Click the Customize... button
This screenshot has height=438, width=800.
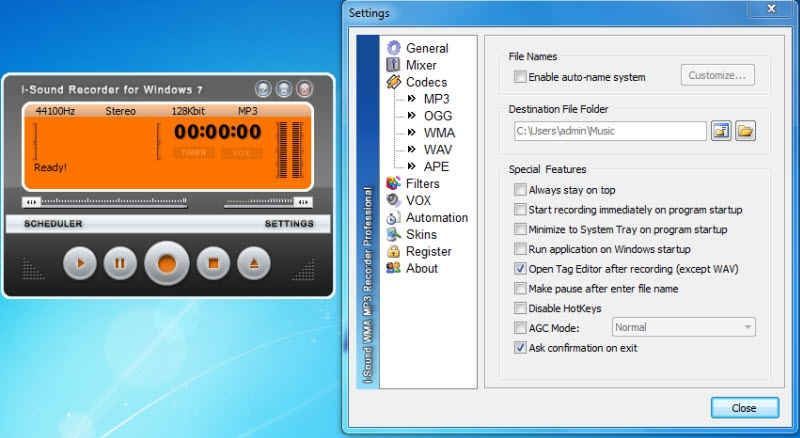pyautogui.click(x=717, y=75)
